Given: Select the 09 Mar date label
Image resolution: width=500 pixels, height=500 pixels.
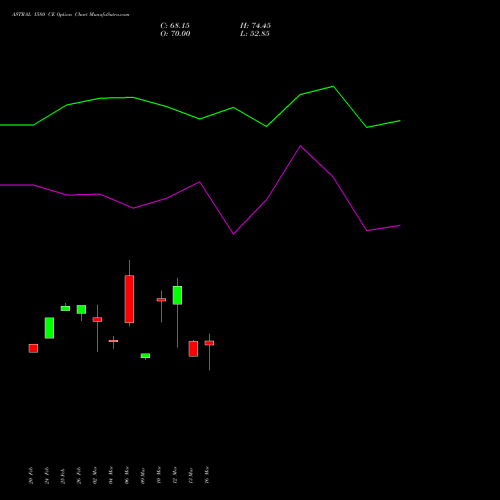Looking at the screenshot, I should click(143, 475).
